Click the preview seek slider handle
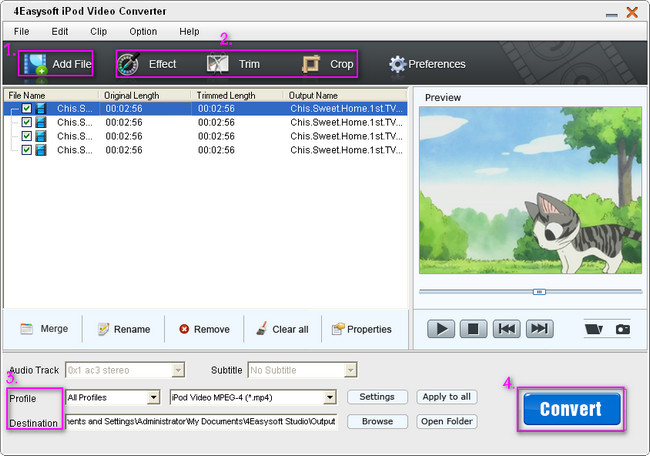The width and height of the screenshot is (650, 456). 539,292
